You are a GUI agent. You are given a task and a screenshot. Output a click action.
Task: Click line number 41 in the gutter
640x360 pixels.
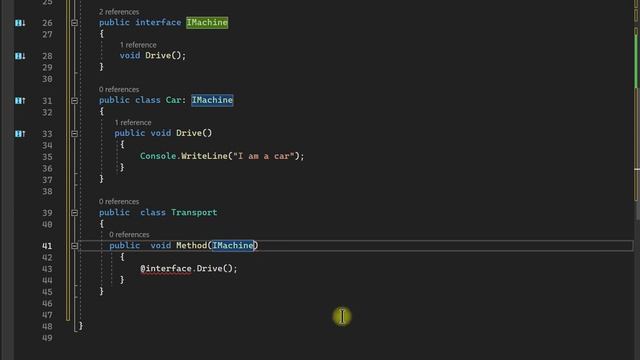tap(47, 246)
